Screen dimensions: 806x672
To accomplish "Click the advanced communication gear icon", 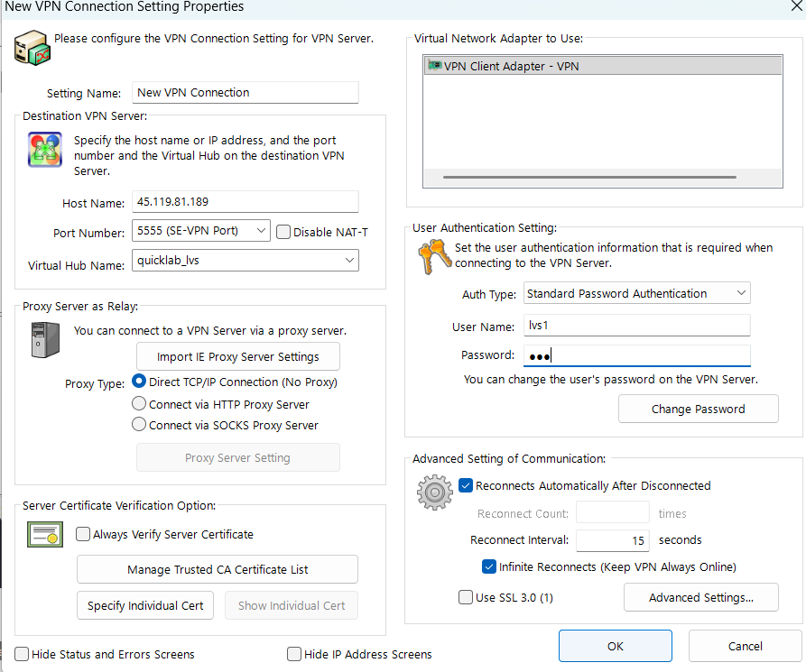I will pos(434,492).
